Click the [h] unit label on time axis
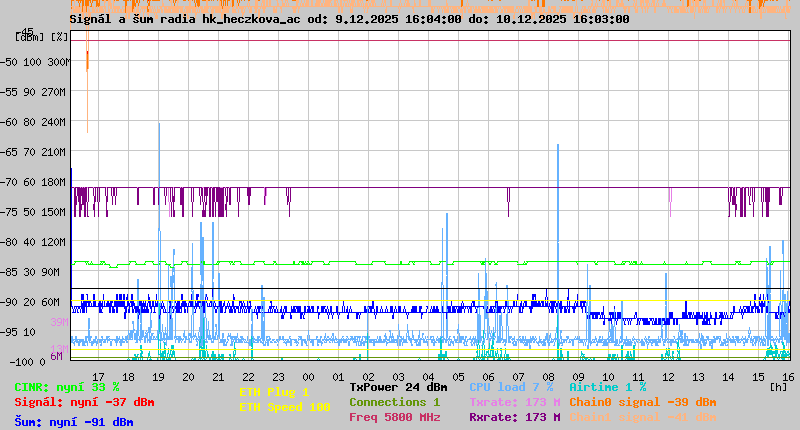This screenshot has height=430, width=800. (x=778, y=386)
